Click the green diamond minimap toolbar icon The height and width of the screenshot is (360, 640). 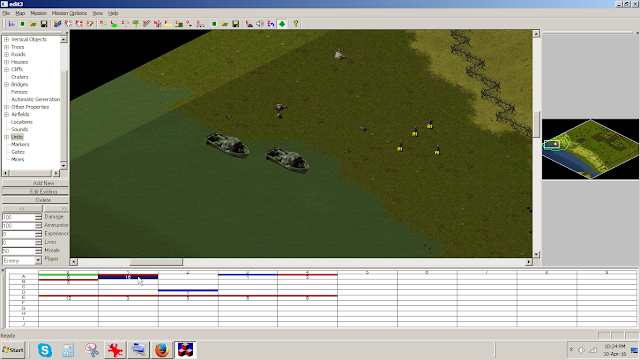[282, 24]
